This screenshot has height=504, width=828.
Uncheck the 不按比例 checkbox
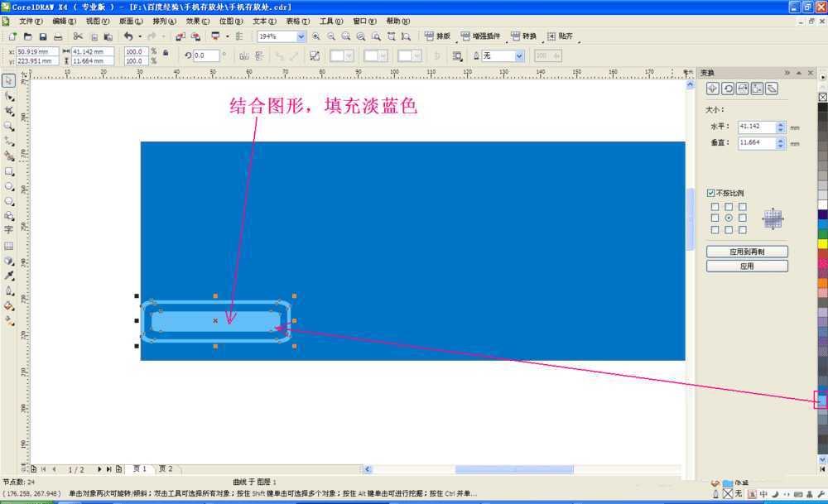(710, 192)
